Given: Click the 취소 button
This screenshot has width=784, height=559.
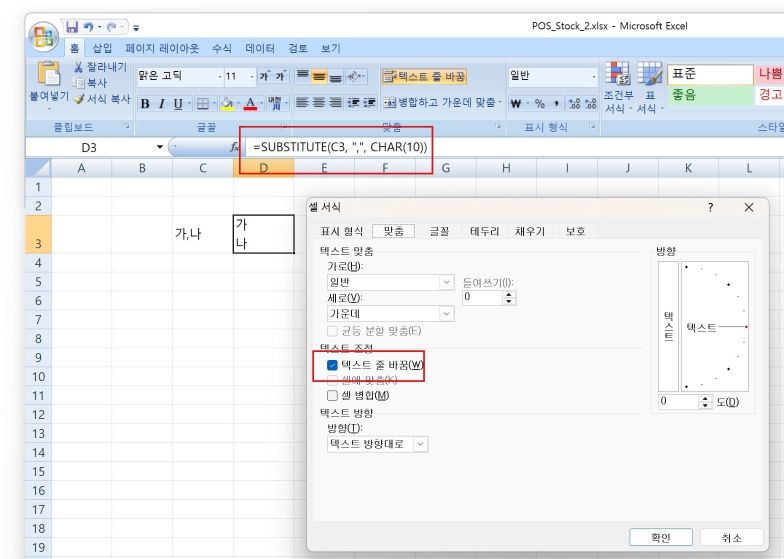Looking at the screenshot, I should (732, 538).
